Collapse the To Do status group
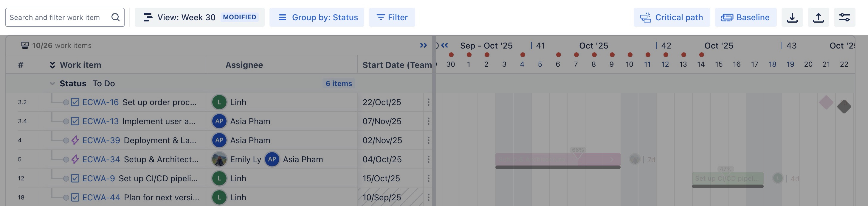Image resolution: width=868 pixels, height=206 pixels. point(52,83)
